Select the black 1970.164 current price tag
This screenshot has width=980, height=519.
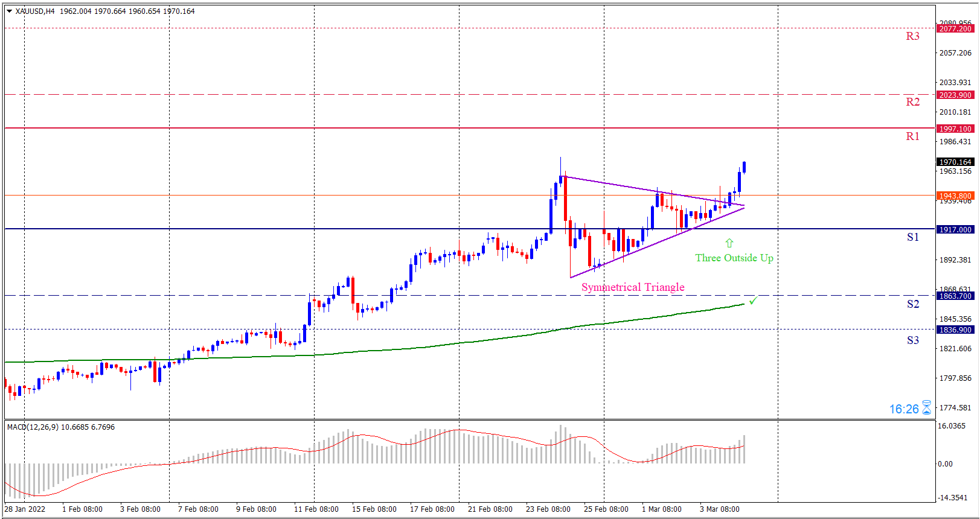(x=955, y=162)
